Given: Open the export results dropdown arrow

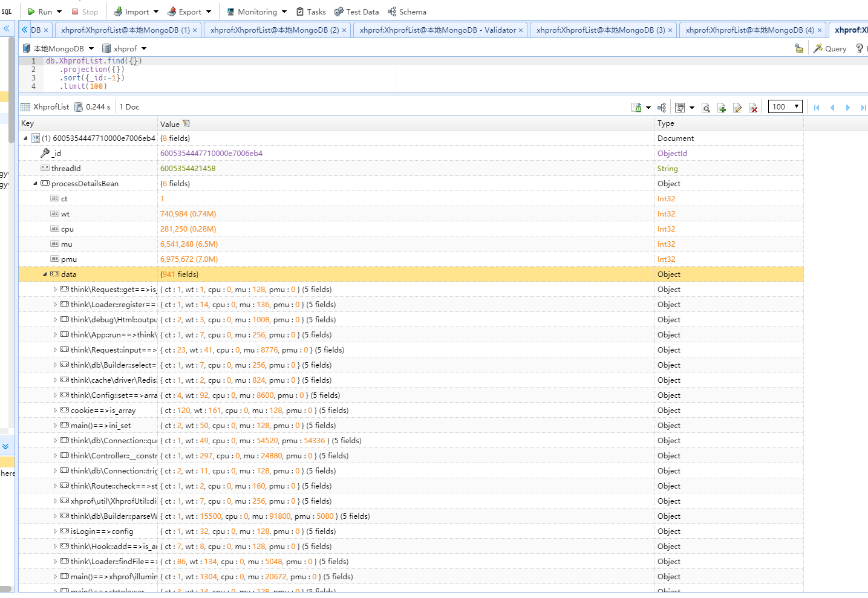Looking at the screenshot, I should 648,108.
